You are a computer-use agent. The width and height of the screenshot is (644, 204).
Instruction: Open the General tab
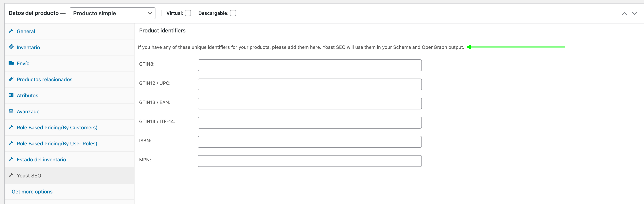(69, 31)
